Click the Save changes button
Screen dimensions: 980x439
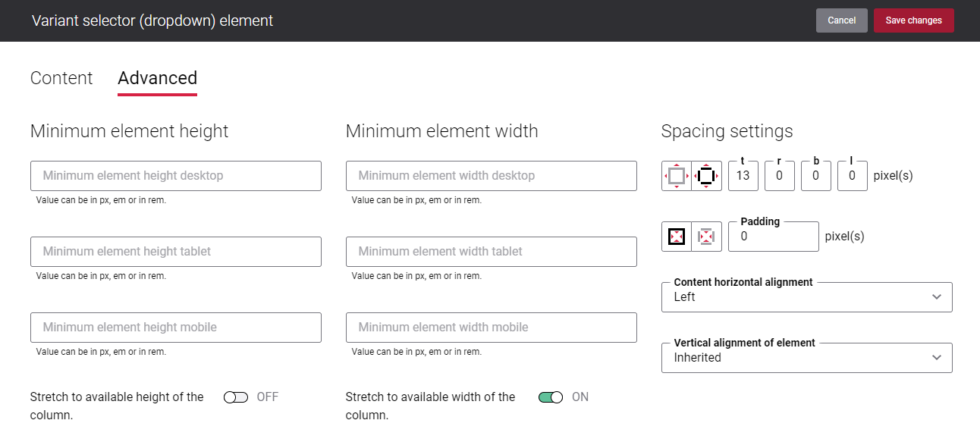[913, 20]
